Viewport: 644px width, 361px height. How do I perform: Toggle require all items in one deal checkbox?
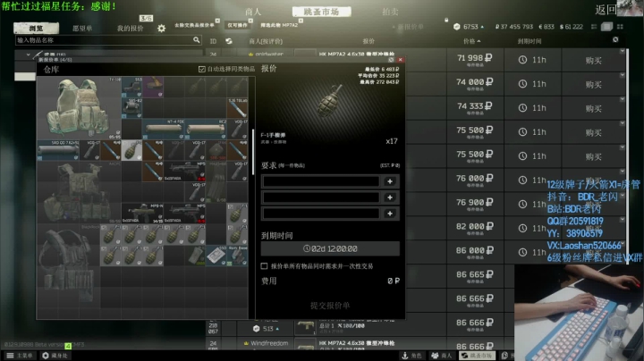(x=264, y=266)
